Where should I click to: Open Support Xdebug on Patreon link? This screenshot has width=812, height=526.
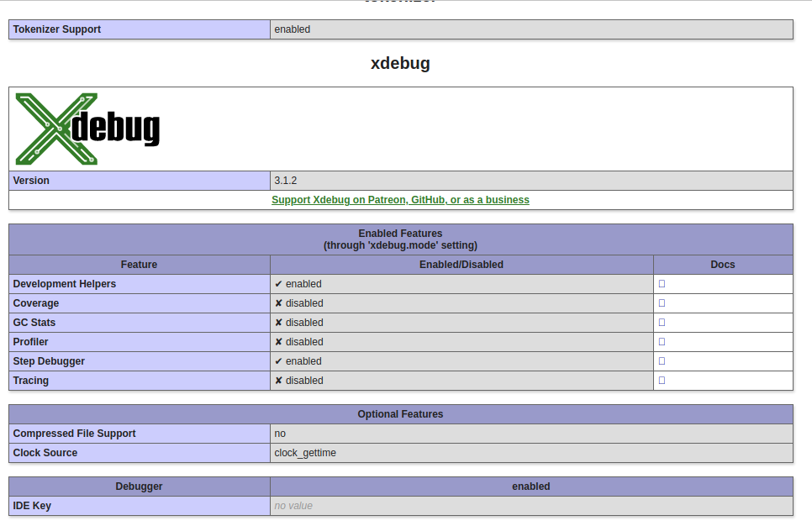(x=400, y=200)
